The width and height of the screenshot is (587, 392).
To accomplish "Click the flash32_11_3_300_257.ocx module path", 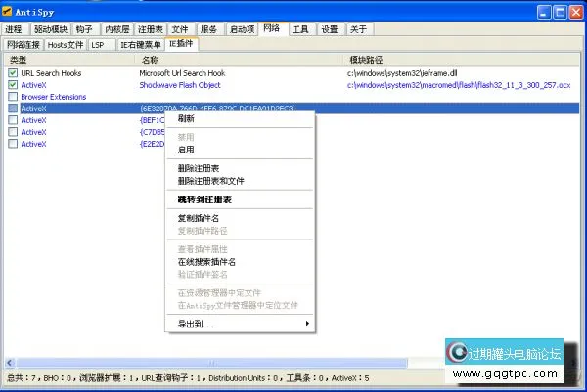I will coord(459,85).
